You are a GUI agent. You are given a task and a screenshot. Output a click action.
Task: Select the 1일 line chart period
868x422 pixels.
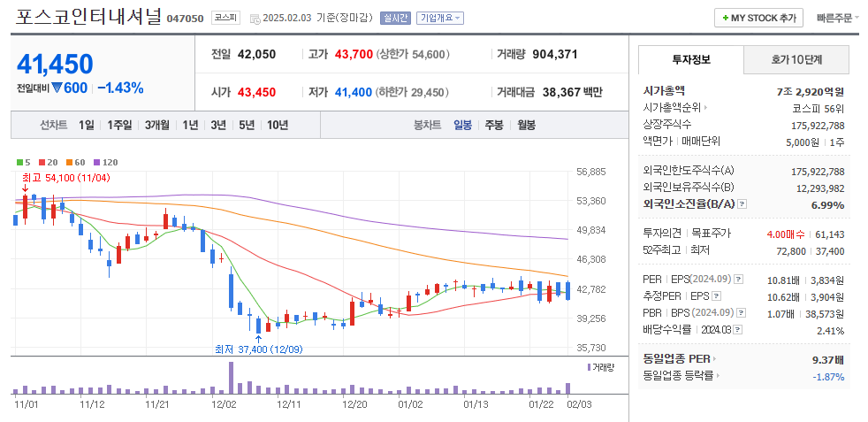(86, 125)
